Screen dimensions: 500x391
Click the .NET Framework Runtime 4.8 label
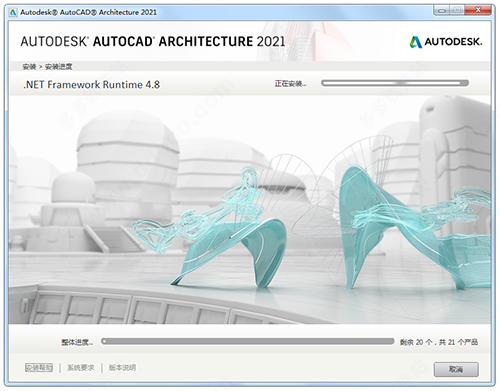click(91, 85)
